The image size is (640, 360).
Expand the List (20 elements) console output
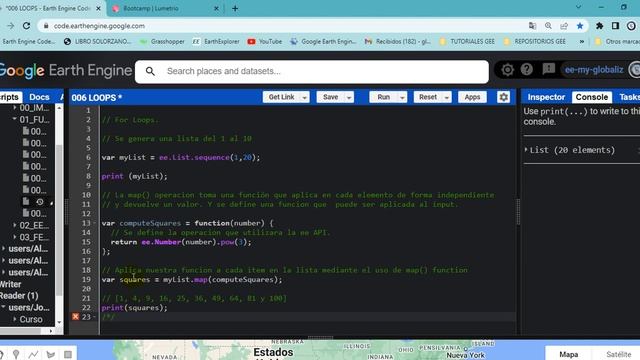[526, 150]
